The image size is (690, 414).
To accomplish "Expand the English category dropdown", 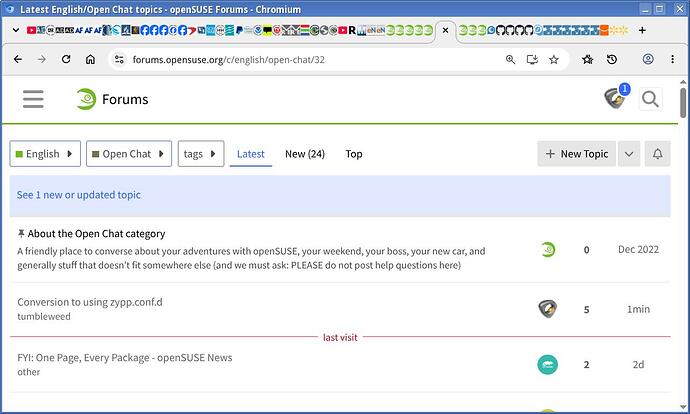I will [45, 154].
